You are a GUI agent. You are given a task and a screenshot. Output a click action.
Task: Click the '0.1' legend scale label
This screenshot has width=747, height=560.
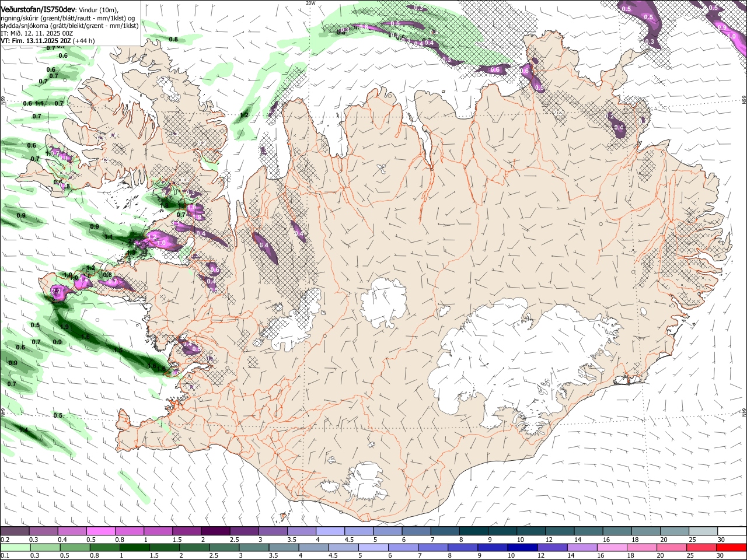click(5, 555)
